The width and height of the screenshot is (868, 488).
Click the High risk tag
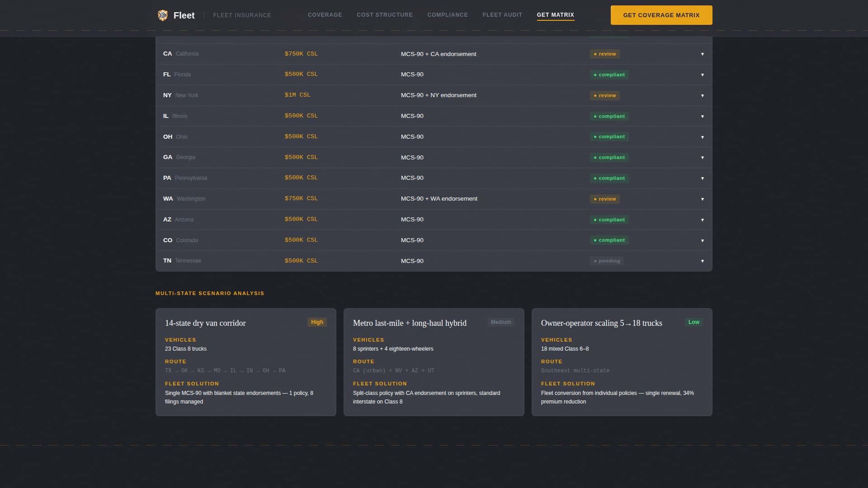tap(317, 322)
